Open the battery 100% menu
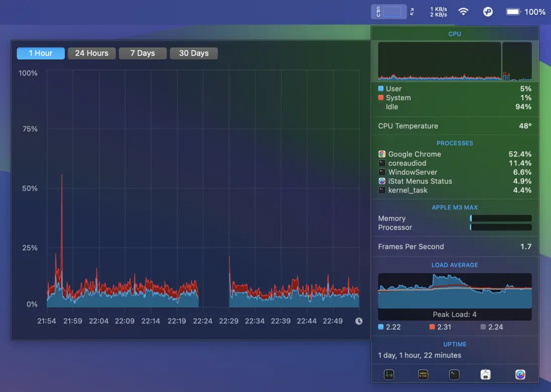The height and width of the screenshot is (392, 551). pos(526,12)
